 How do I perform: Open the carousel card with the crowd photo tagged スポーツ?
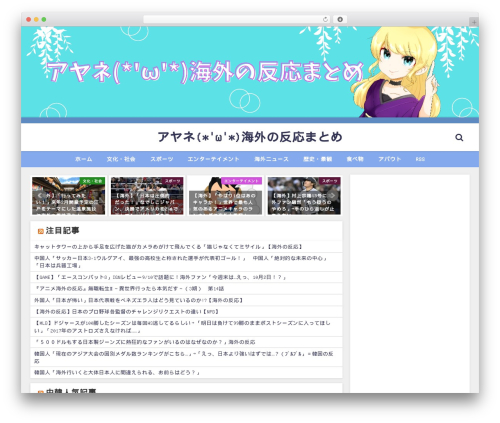pos(147,196)
